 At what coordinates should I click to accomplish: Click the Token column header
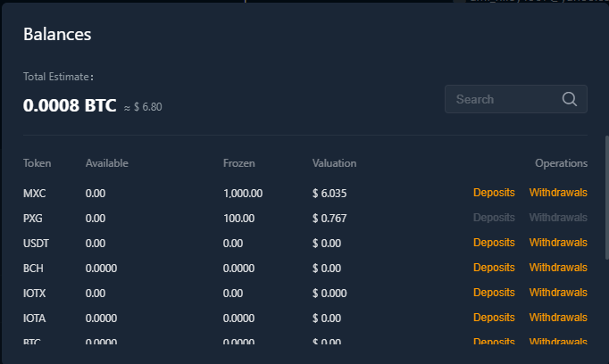coord(38,163)
